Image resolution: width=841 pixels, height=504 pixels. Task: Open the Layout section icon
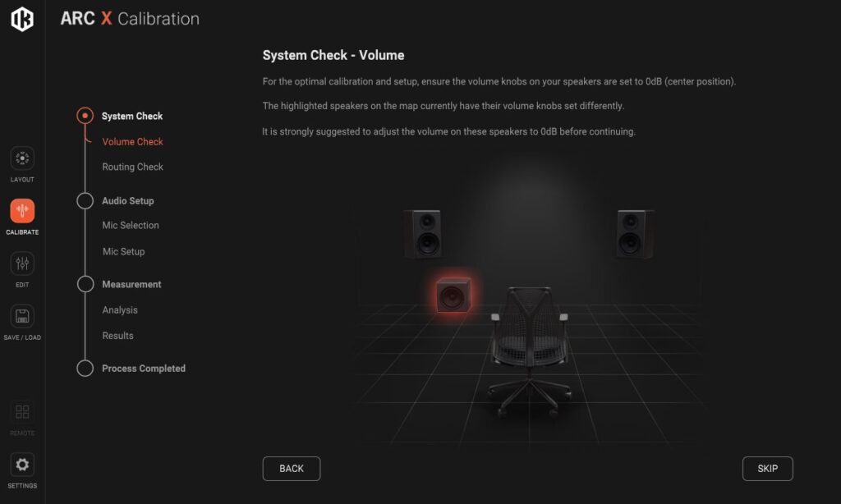(x=22, y=158)
